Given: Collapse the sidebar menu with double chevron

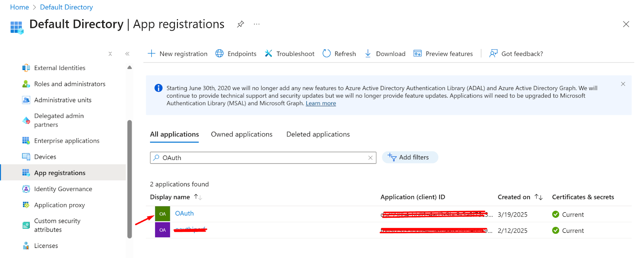Looking at the screenshot, I should pos(127,54).
